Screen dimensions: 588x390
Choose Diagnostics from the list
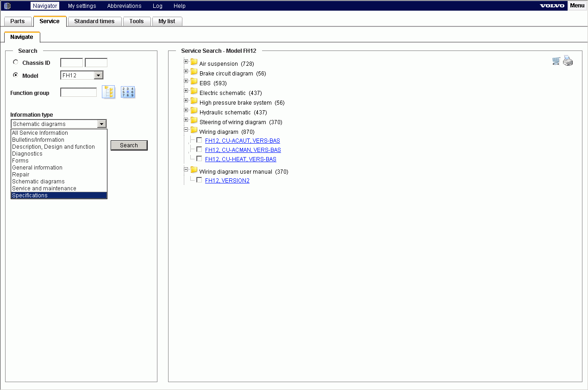(59, 154)
